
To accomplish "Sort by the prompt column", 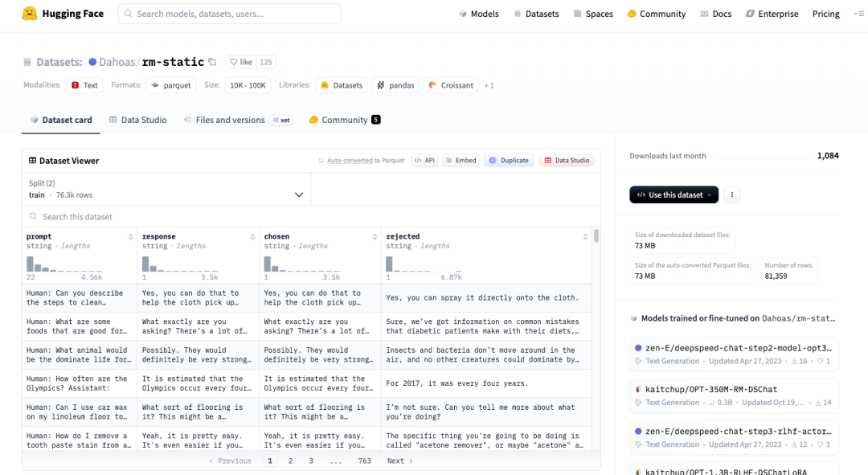I will [x=131, y=237].
